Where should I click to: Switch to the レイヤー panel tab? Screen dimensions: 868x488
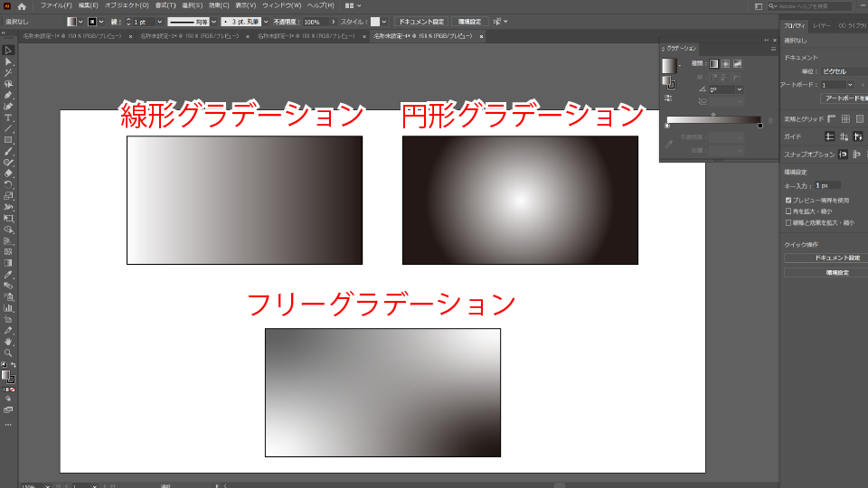pyautogui.click(x=822, y=25)
